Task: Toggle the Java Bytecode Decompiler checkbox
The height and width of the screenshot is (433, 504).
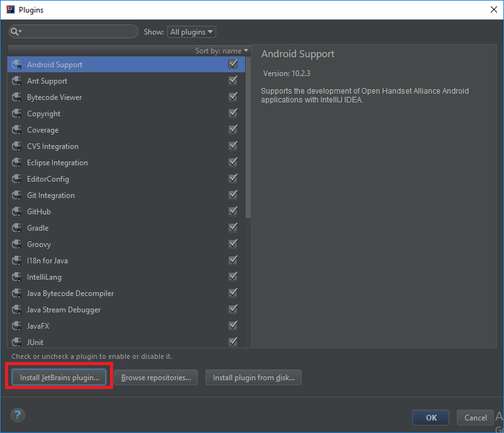Action: [233, 293]
